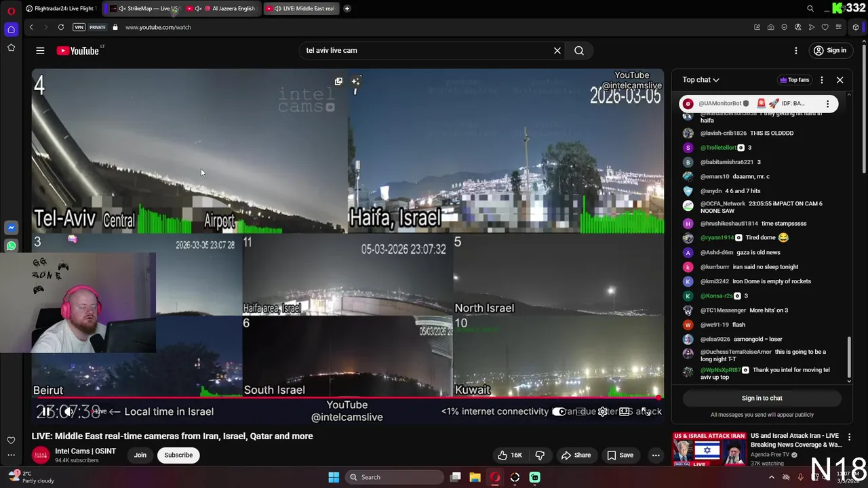Join the Intel Cams channel membership
The width and height of the screenshot is (868, 488).
coord(140,455)
